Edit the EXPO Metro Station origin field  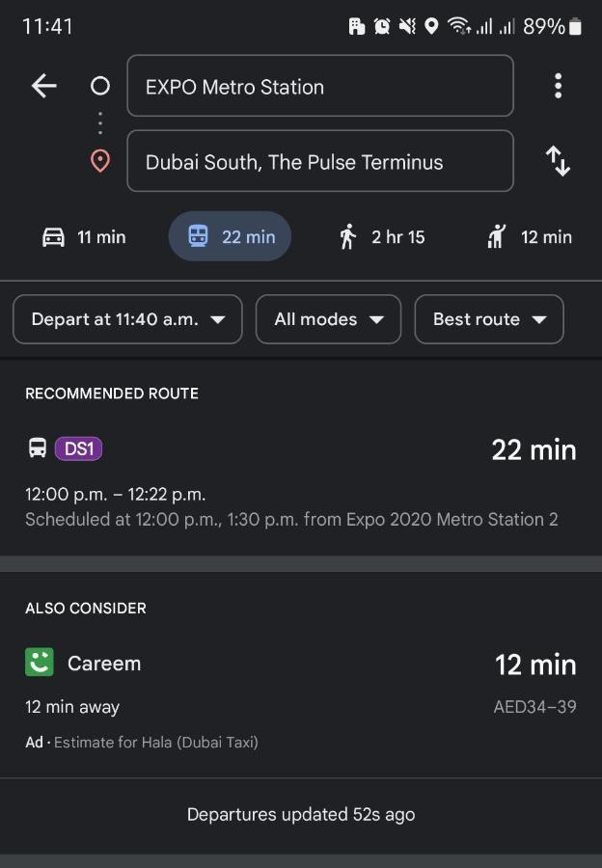tap(320, 86)
